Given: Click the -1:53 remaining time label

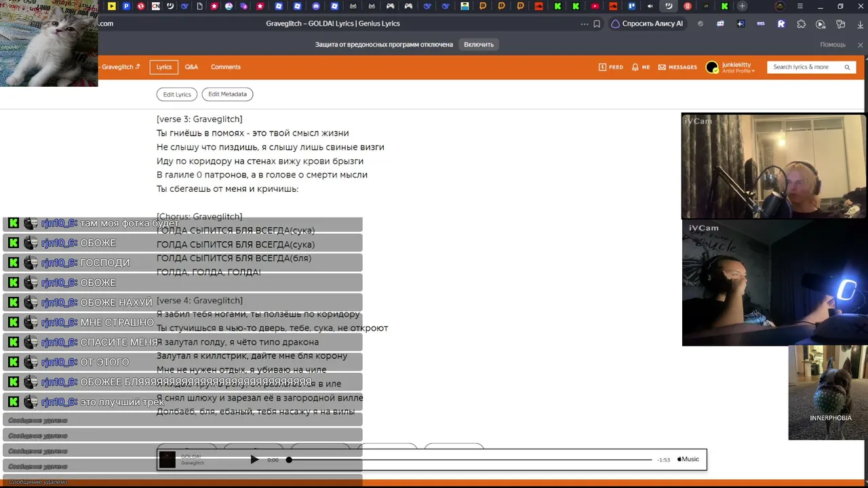Looking at the screenshot, I should [663, 460].
